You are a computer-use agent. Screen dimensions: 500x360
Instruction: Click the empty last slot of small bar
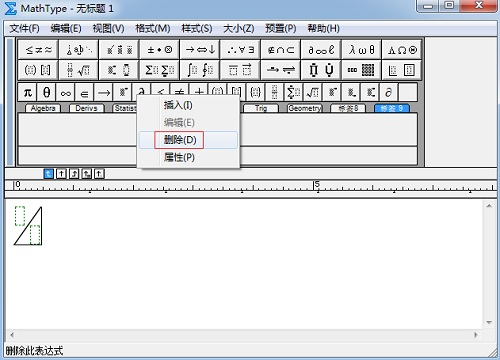click(408, 92)
